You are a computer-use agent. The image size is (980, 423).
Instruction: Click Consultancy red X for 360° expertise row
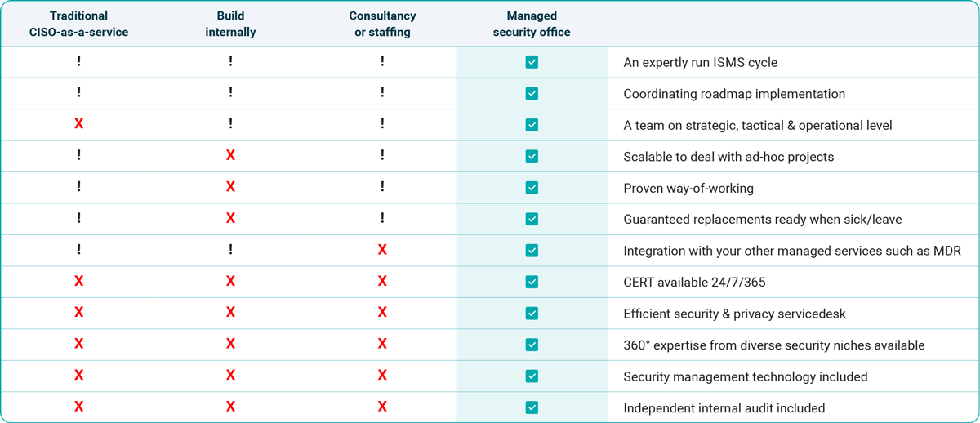(382, 345)
